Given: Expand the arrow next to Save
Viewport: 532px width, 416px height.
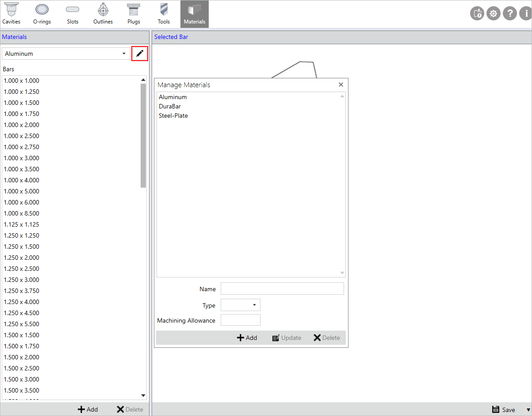Looking at the screenshot, I should click(528, 410).
